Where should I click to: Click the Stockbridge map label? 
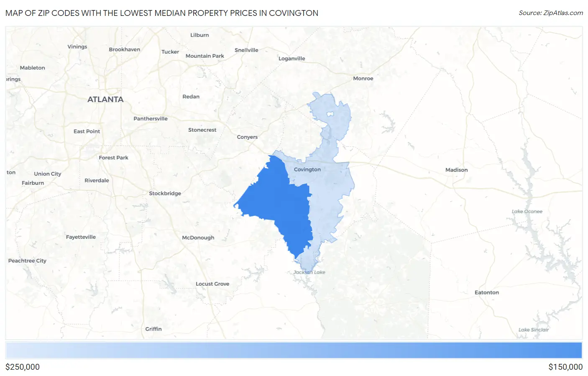click(x=165, y=193)
